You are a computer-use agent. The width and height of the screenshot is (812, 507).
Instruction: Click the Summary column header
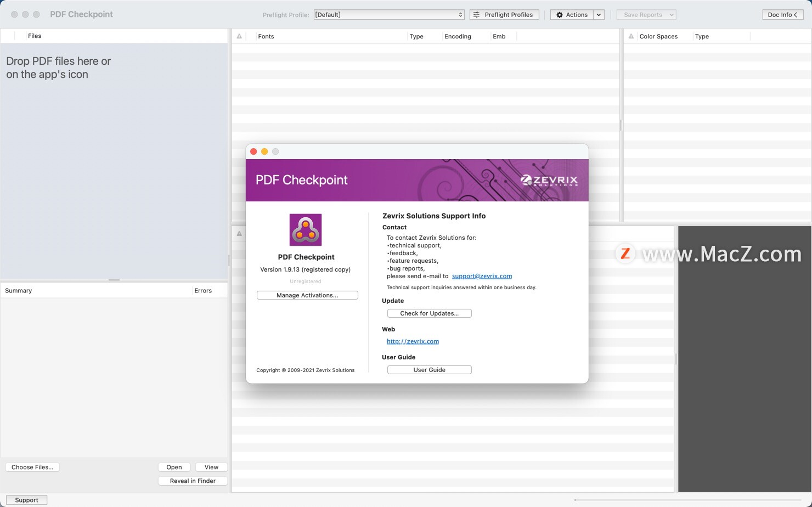pos(96,290)
